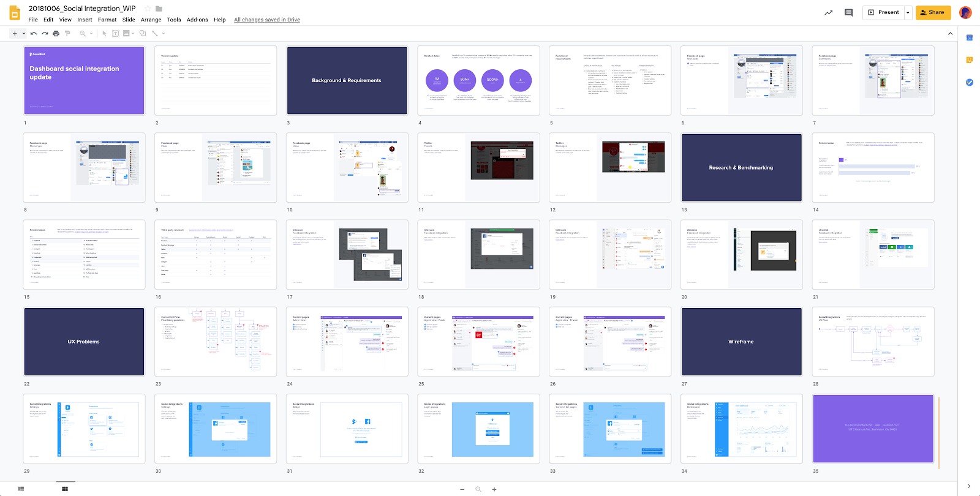Star the presentation with the star icon
Image resolution: width=980 pixels, height=496 pixels.
148,9
